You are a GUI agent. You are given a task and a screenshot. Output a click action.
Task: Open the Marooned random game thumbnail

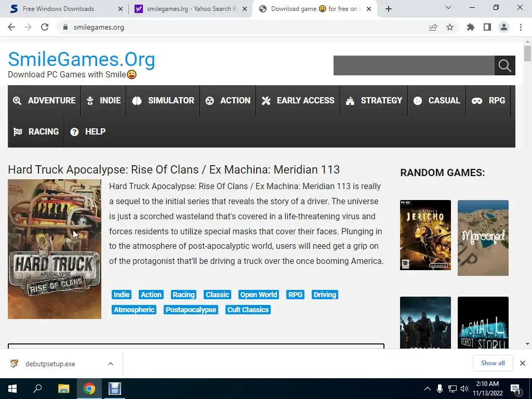[x=483, y=238]
